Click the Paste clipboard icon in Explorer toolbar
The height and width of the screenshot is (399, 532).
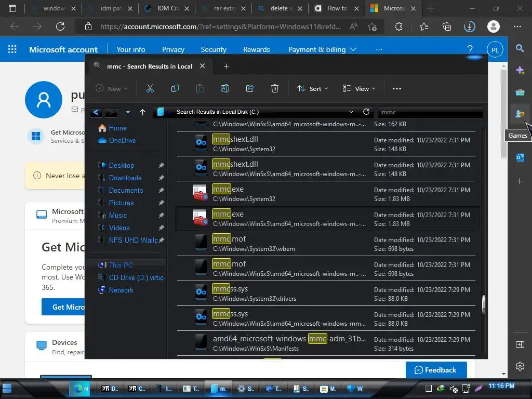click(200, 88)
